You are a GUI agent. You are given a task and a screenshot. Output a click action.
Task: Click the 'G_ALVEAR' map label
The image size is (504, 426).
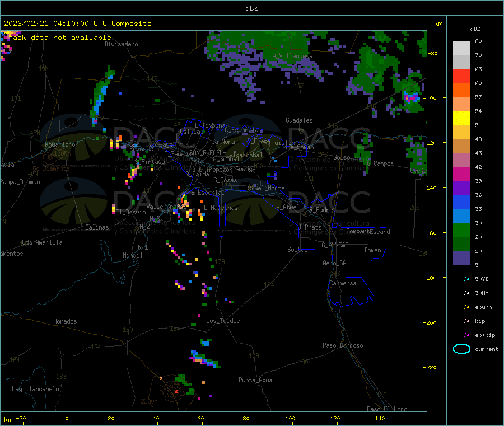click(335, 245)
